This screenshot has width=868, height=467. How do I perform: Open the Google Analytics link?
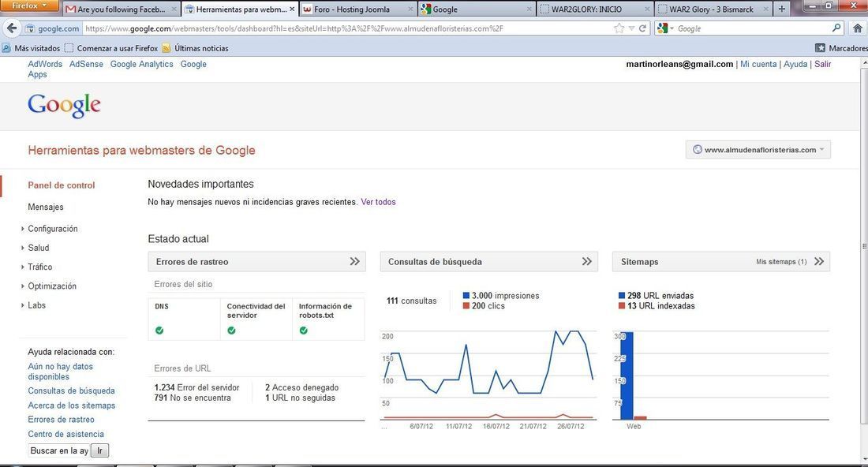[x=142, y=64]
